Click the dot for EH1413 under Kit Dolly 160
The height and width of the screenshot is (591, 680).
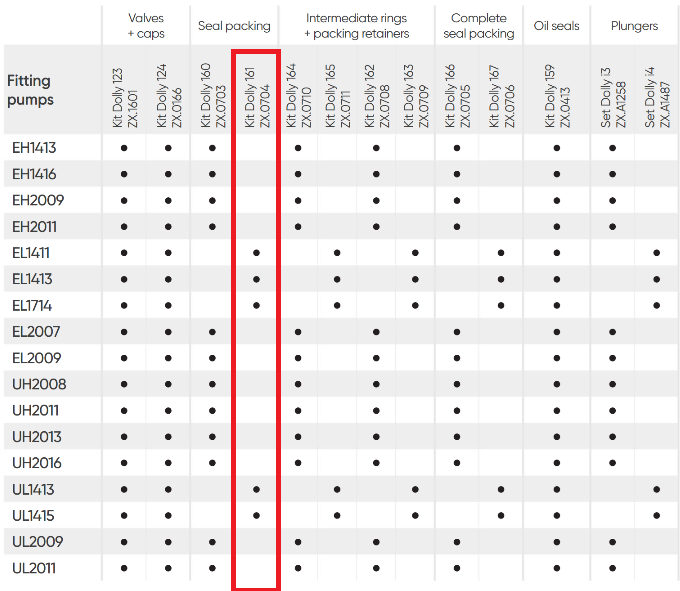pyautogui.click(x=212, y=148)
